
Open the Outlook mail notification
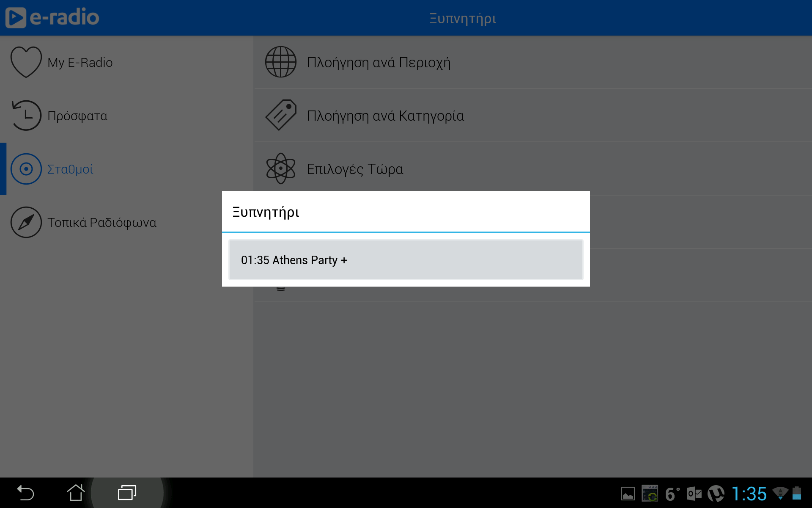pos(694,494)
